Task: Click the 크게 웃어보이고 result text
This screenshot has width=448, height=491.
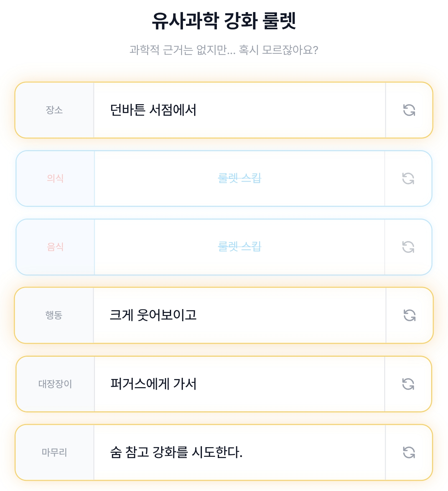Action: click(153, 315)
